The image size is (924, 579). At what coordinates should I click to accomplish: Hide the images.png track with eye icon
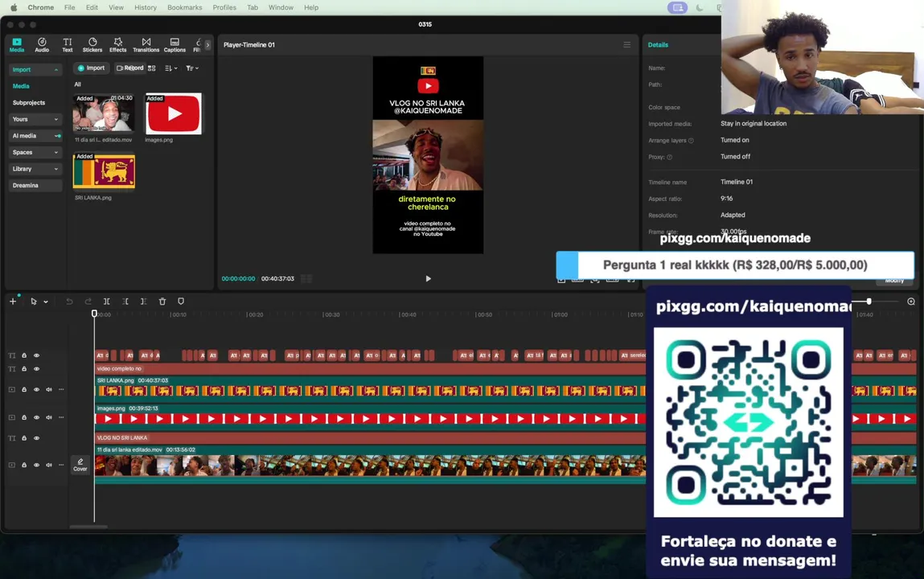click(36, 417)
